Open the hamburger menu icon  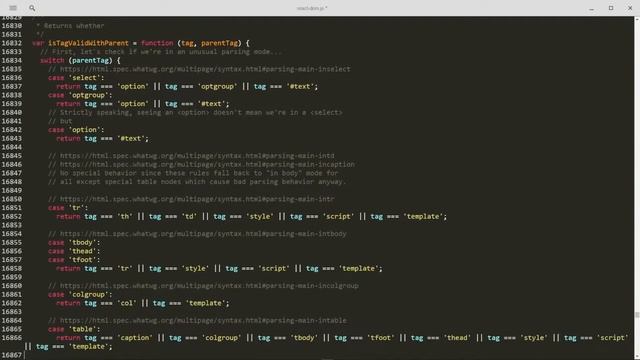(13, 8)
